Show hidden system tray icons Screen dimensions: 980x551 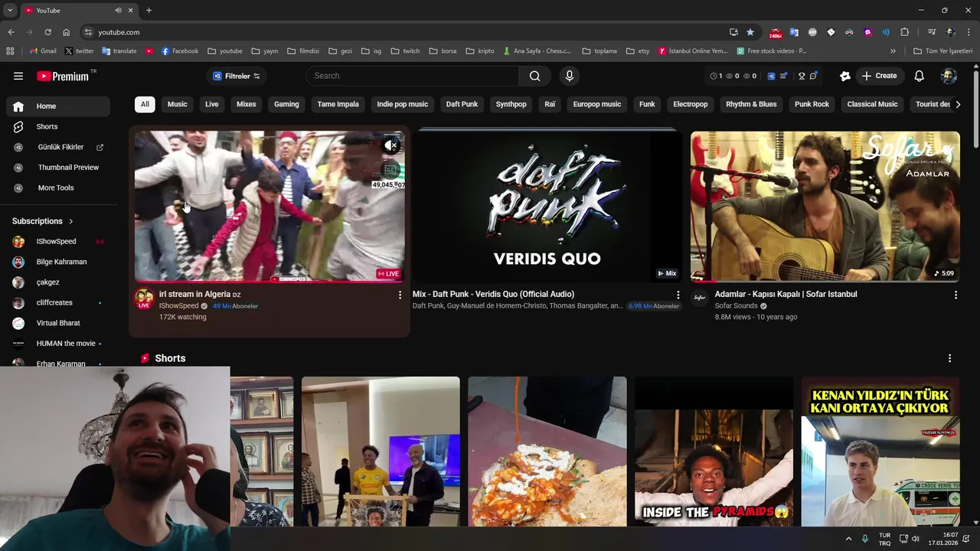[848, 539]
